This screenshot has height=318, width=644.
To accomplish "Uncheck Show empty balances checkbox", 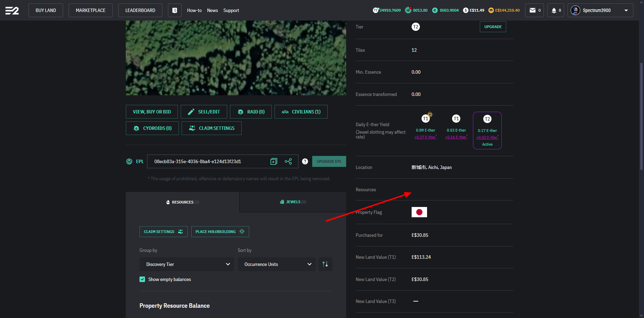I will click(142, 279).
